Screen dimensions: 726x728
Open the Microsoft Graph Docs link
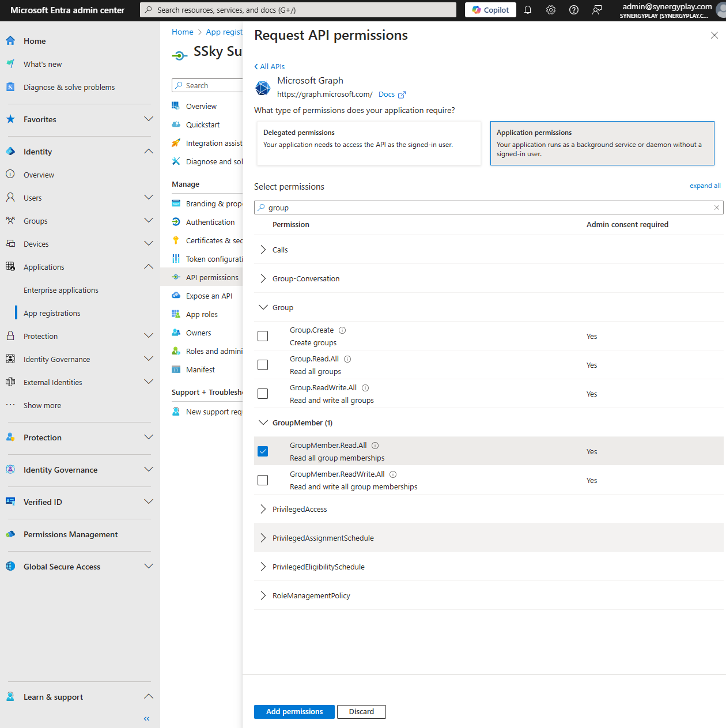coord(392,95)
